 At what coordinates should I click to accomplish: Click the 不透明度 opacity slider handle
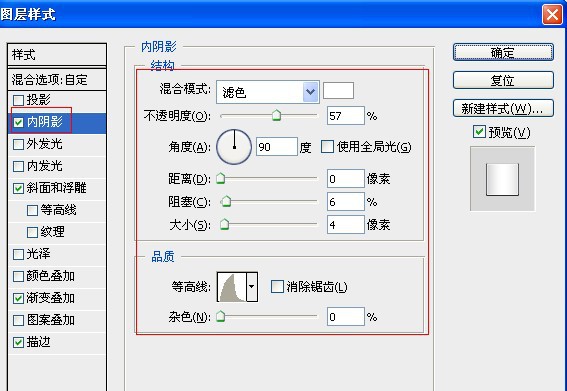(277, 116)
